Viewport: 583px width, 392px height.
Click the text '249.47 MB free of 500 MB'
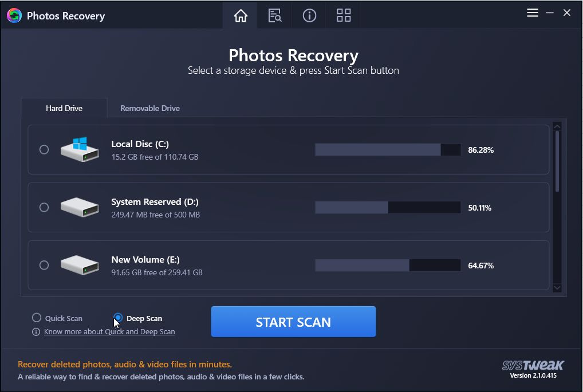[156, 215]
